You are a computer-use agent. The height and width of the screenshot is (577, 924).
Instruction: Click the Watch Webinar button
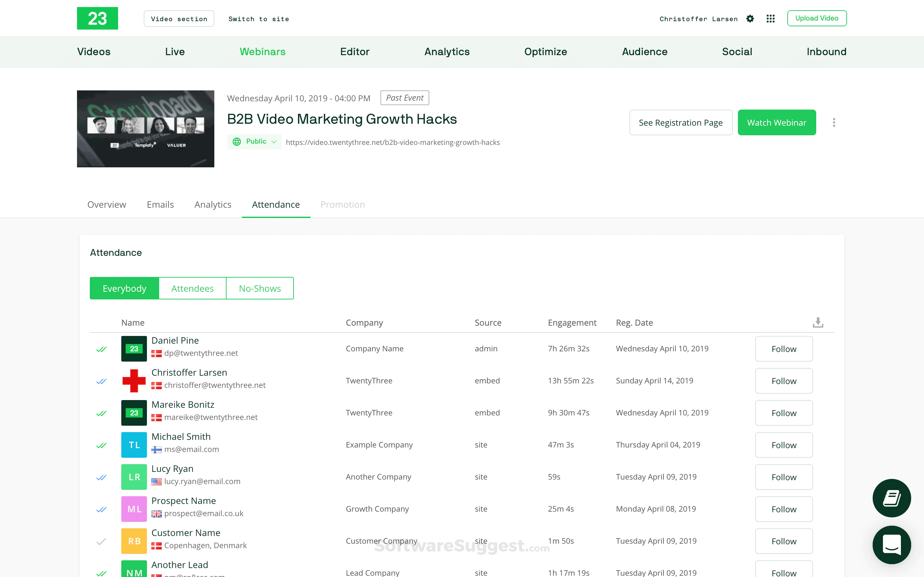(776, 122)
